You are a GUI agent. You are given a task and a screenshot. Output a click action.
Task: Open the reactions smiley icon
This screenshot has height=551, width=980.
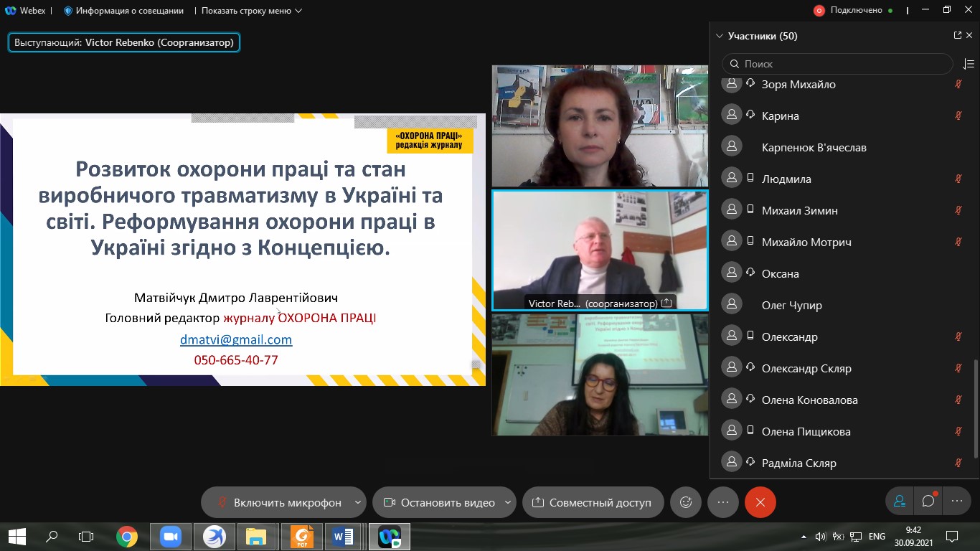(x=685, y=502)
